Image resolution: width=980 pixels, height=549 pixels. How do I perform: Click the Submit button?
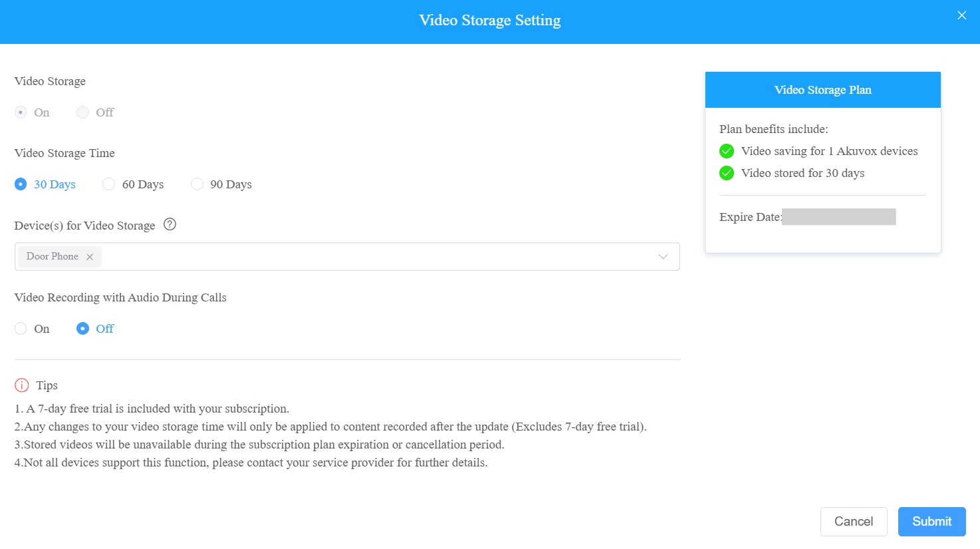(x=931, y=522)
